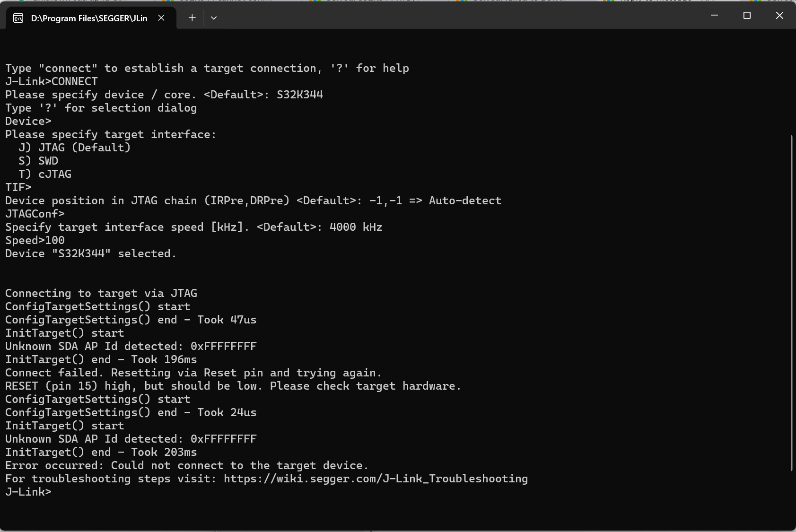
Task: Click the command prompt icon on the JLink tab
Action: (x=19, y=18)
